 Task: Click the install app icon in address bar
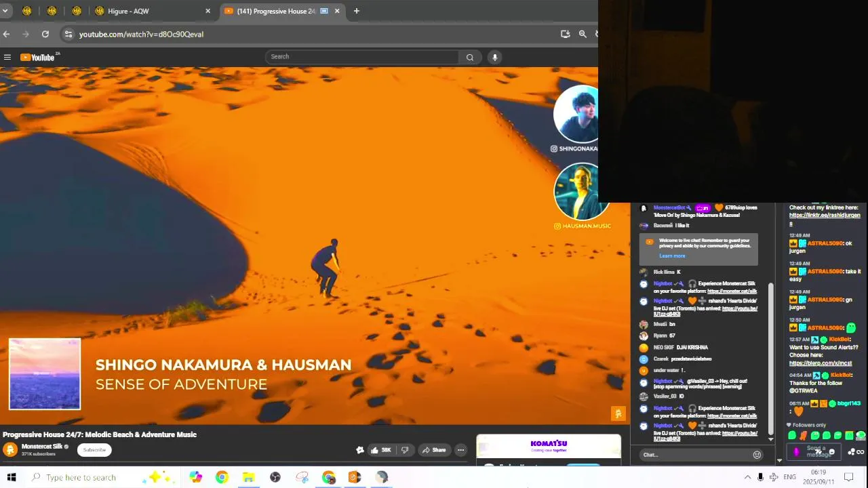click(x=566, y=34)
